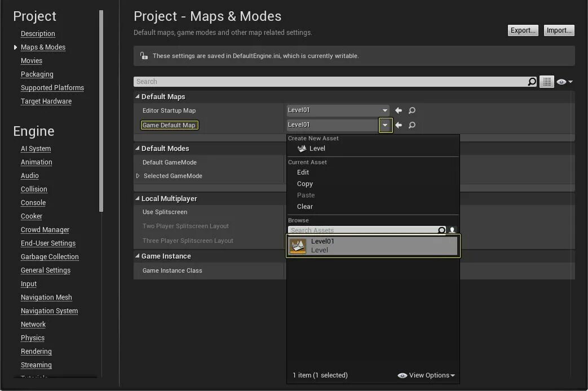This screenshot has width=588, height=391.
Task: Open View Options in asset picker
Action: click(x=426, y=375)
